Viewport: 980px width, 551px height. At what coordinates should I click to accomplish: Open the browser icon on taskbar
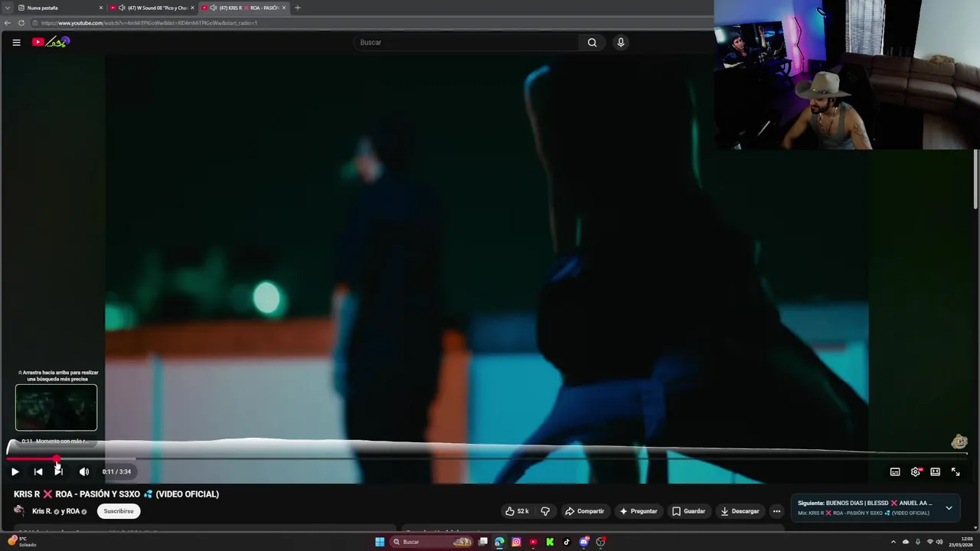point(499,542)
